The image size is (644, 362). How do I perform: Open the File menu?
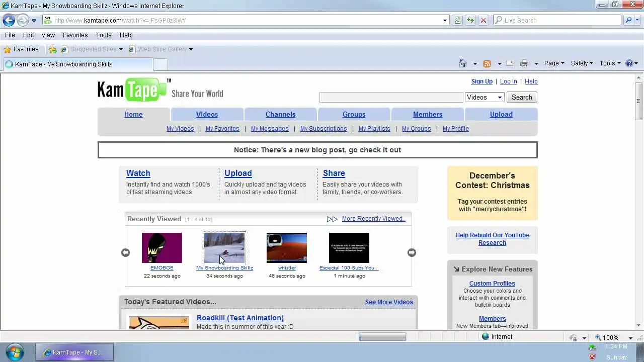coord(10,35)
